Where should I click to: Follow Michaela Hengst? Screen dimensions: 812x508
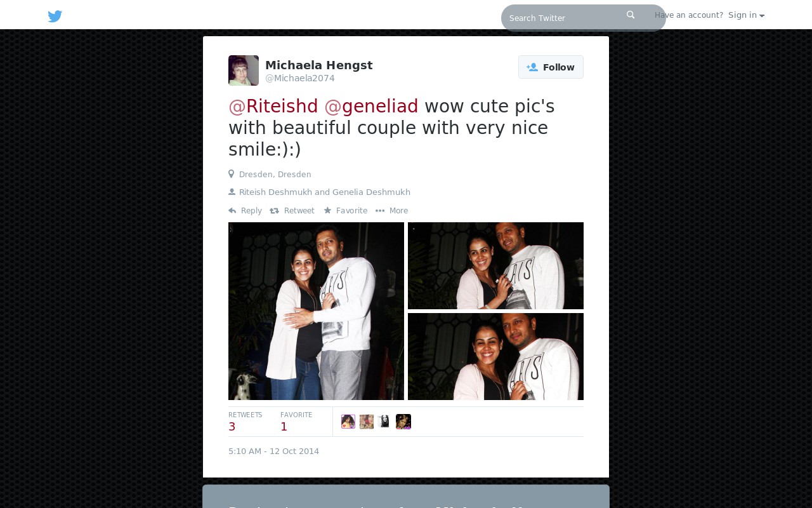coord(551,67)
